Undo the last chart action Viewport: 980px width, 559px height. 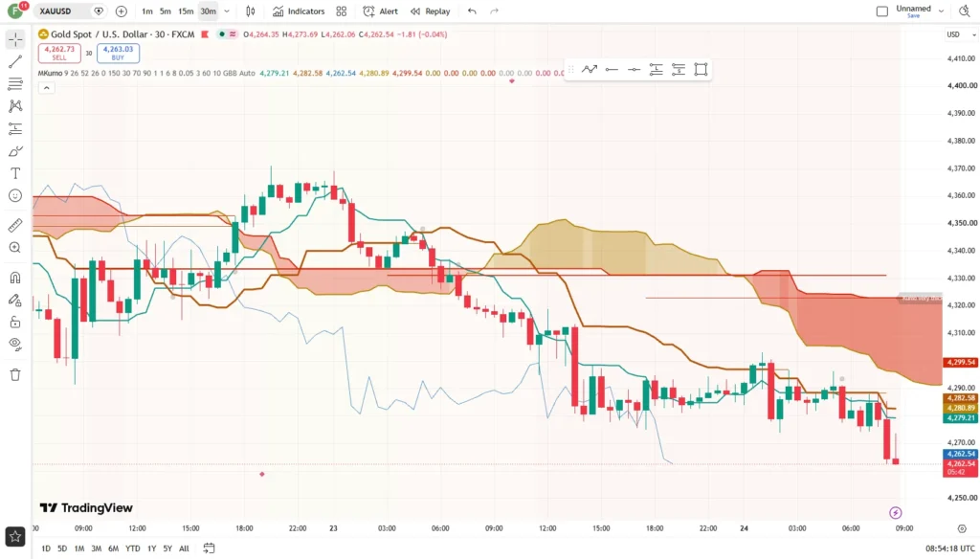pyautogui.click(x=472, y=11)
